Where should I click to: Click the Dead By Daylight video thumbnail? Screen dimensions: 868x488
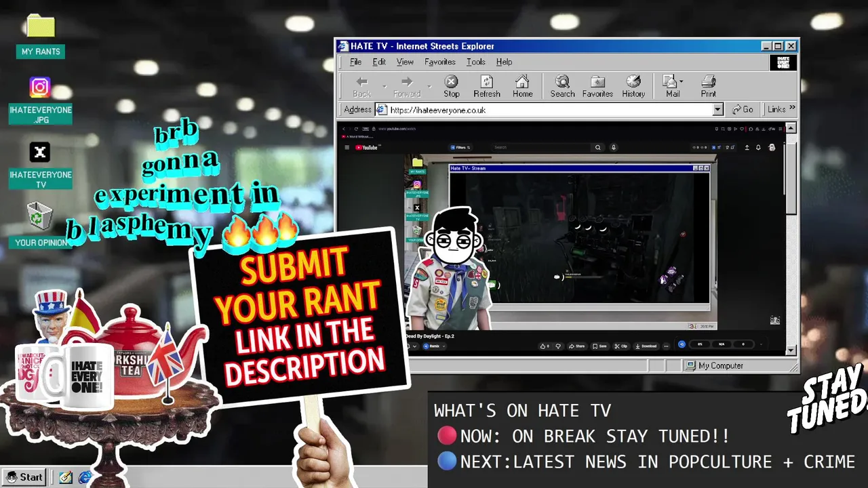(560, 243)
